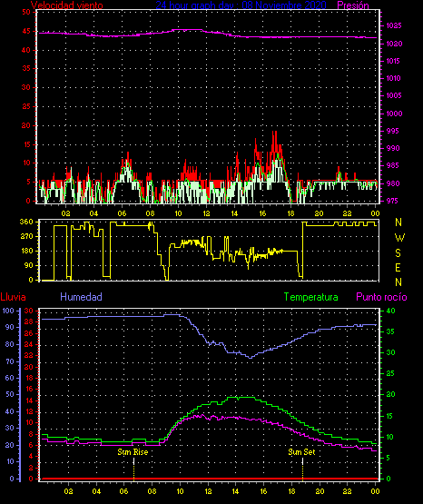Click 15 on the green temperature axis
The image size is (423, 504).
tap(389, 416)
